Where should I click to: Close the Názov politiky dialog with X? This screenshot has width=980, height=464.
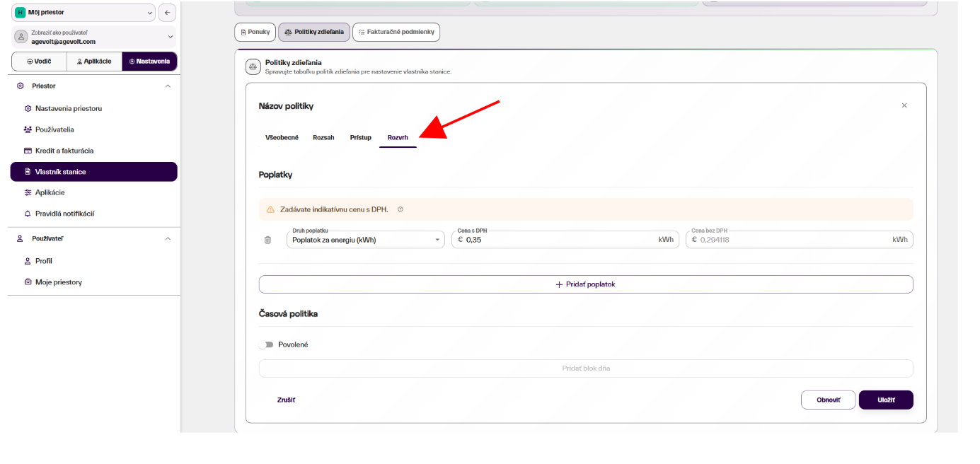[904, 105]
